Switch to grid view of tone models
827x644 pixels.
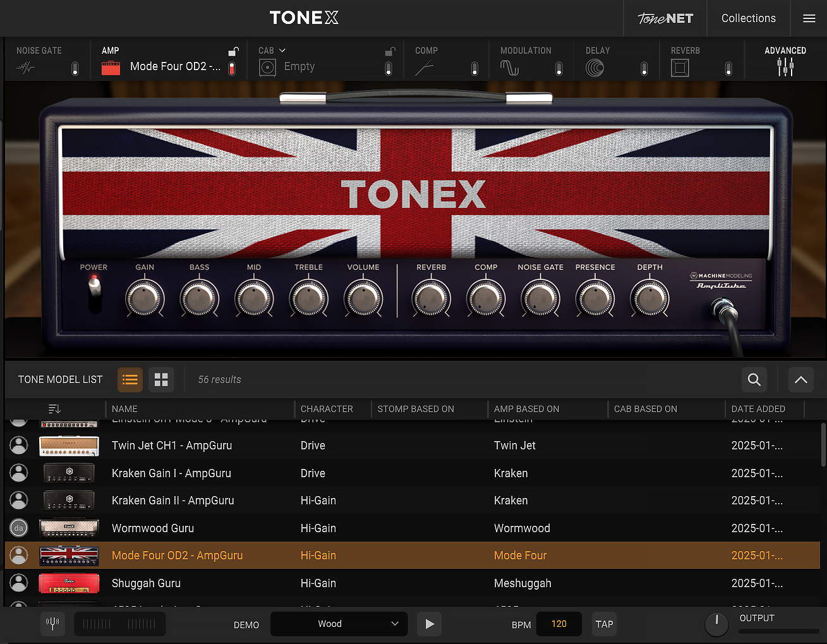click(x=161, y=379)
